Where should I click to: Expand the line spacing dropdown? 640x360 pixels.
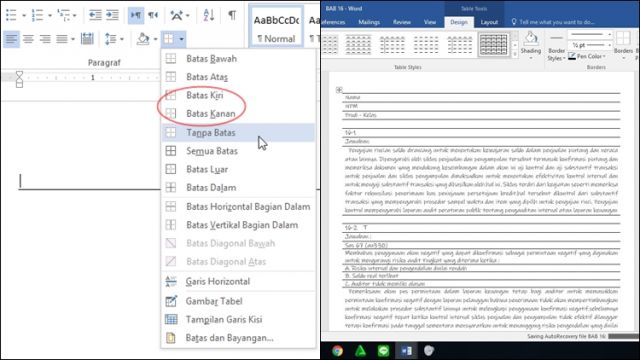[x=122, y=39]
